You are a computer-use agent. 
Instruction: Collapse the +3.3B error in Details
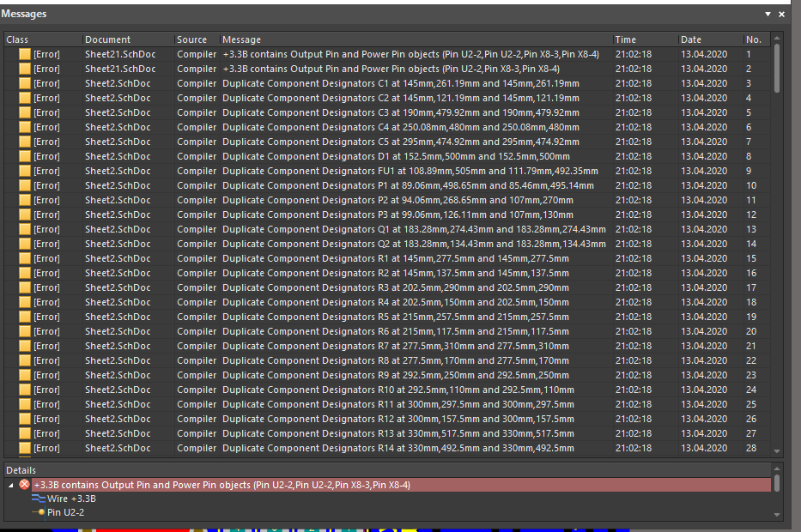[x=10, y=485]
